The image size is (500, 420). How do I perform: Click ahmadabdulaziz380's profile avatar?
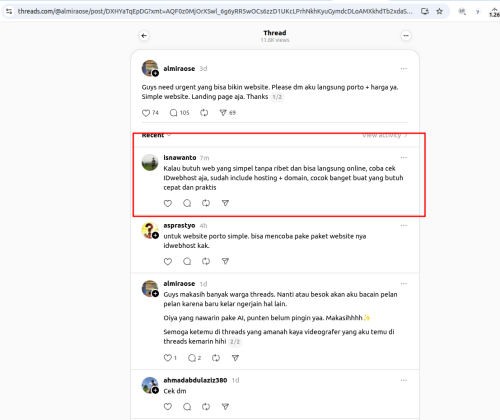(150, 385)
